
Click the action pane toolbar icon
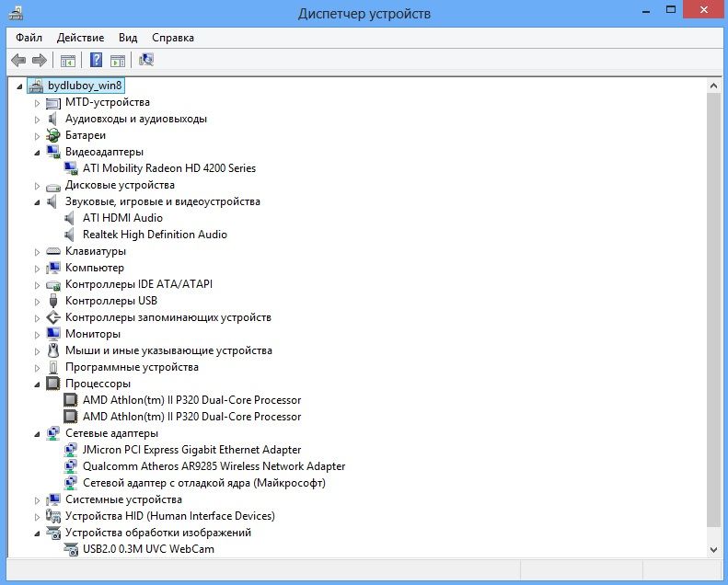[x=118, y=61]
